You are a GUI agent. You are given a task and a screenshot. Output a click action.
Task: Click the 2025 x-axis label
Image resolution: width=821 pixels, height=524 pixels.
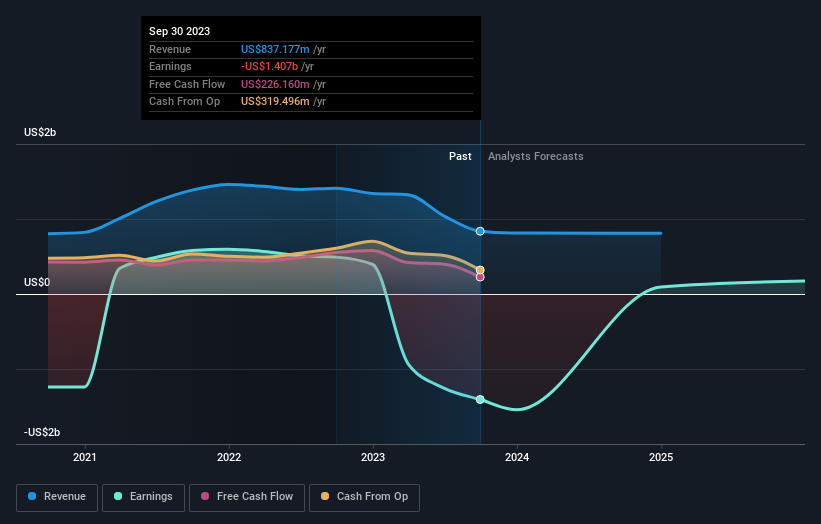pos(661,458)
